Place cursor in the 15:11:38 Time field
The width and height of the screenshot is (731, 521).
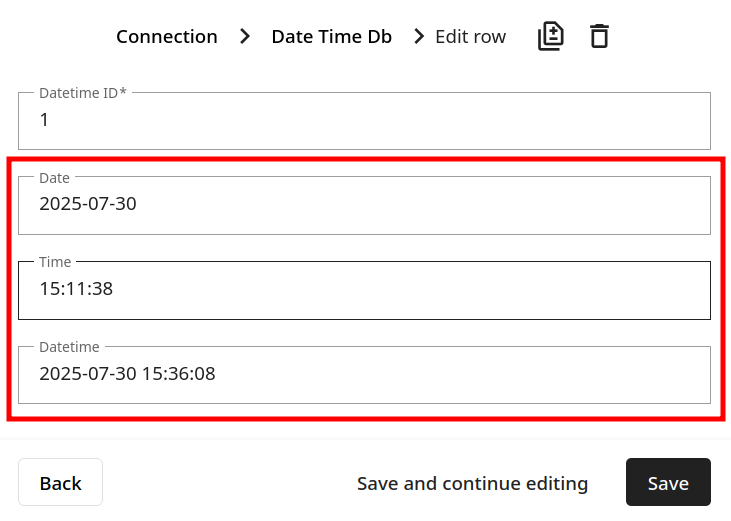pos(365,290)
